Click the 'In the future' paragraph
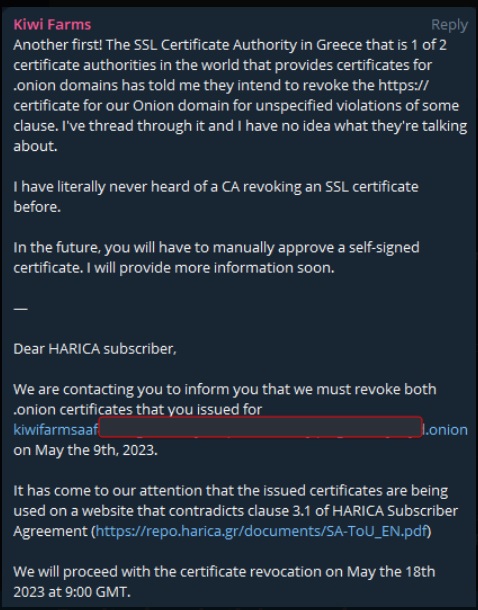This screenshot has height=610, width=478. 216,257
